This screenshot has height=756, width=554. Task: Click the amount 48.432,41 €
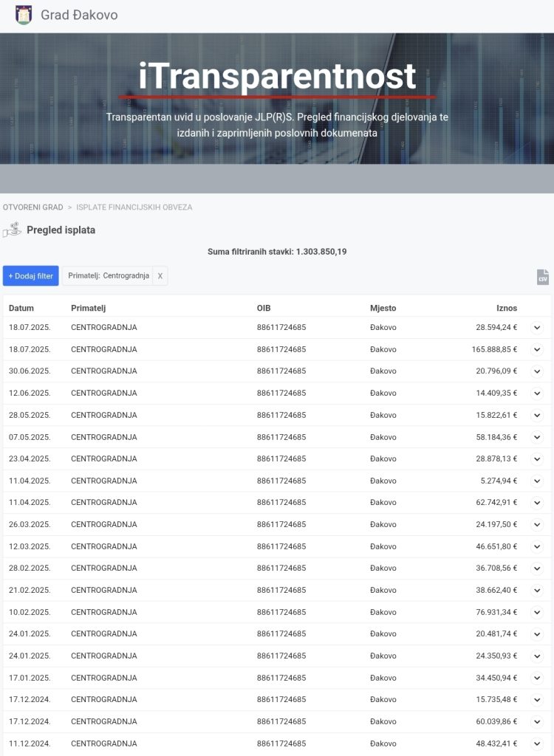point(496,743)
